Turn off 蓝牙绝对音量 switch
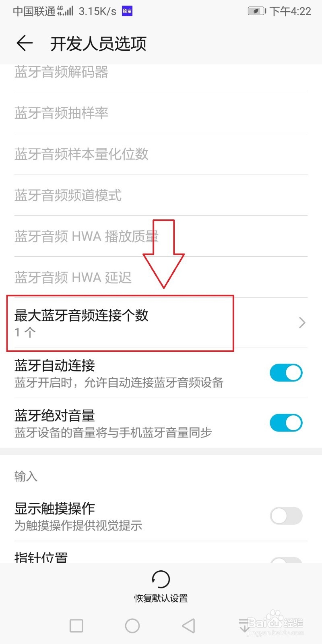The image size is (322, 644). 286,423
